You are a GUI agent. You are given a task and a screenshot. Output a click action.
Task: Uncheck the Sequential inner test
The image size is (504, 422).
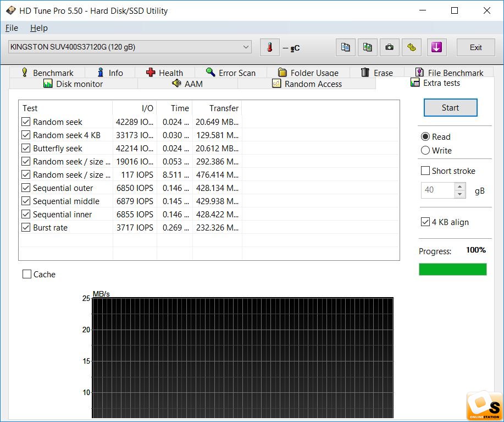click(26, 214)
